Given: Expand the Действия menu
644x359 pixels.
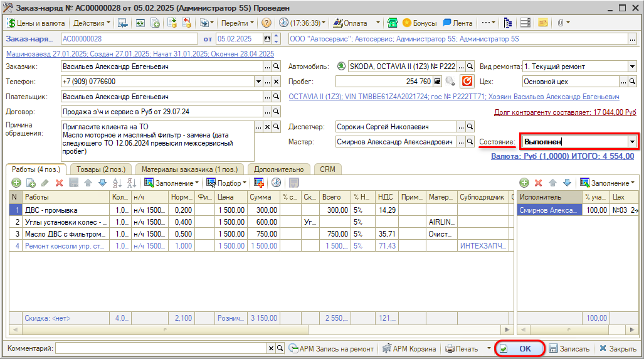Looking at the screenshot, I should click(92, 23).
